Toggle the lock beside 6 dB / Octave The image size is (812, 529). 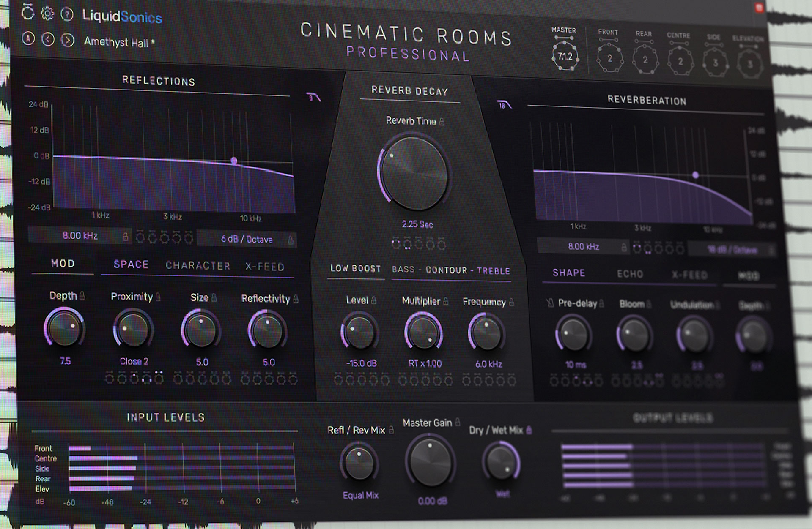tap(291, 240)
